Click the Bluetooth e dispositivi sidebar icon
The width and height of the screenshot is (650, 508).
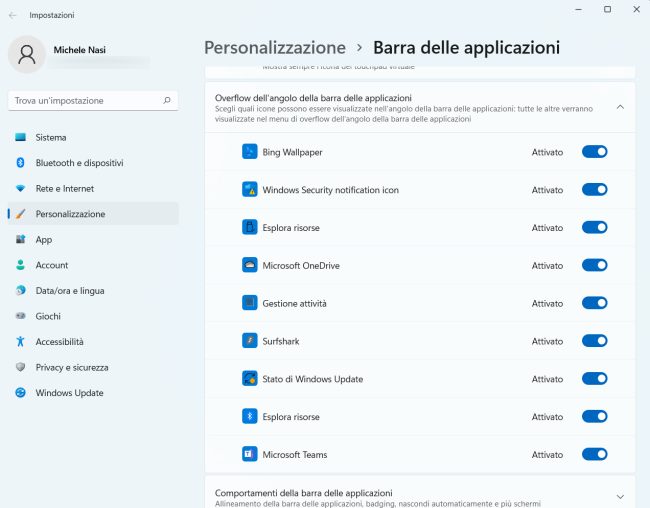20,163
